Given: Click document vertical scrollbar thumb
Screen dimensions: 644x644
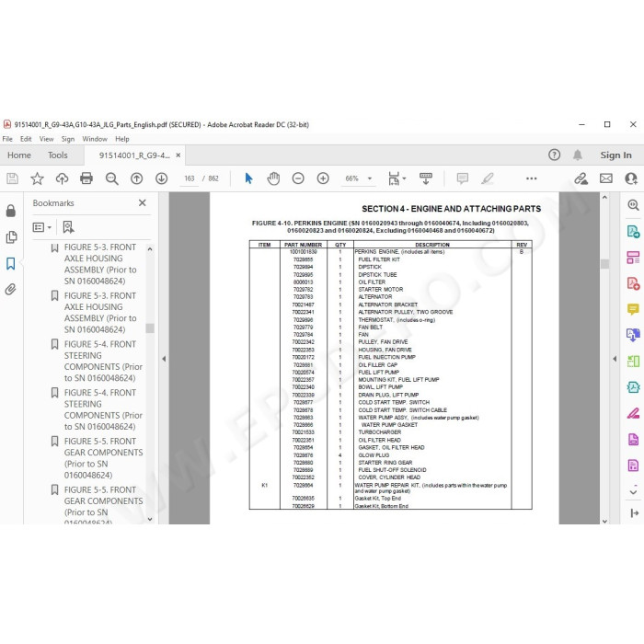Looking at the screenshot, I should [604, 263].
